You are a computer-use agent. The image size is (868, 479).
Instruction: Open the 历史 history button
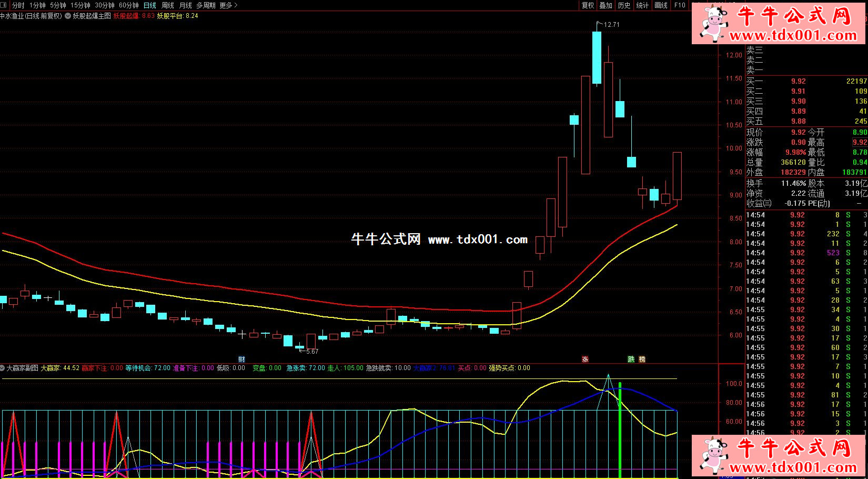[x=624, y=5]
